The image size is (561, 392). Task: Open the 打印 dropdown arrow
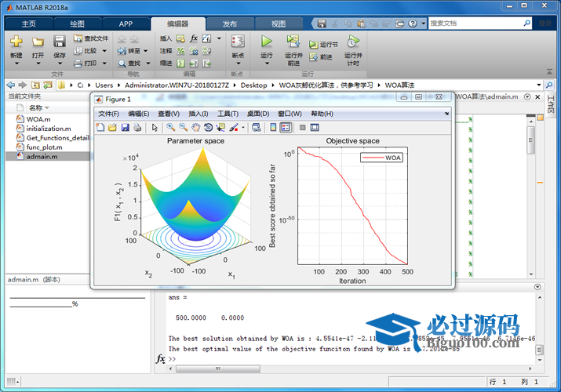click(x=104, y=64)
